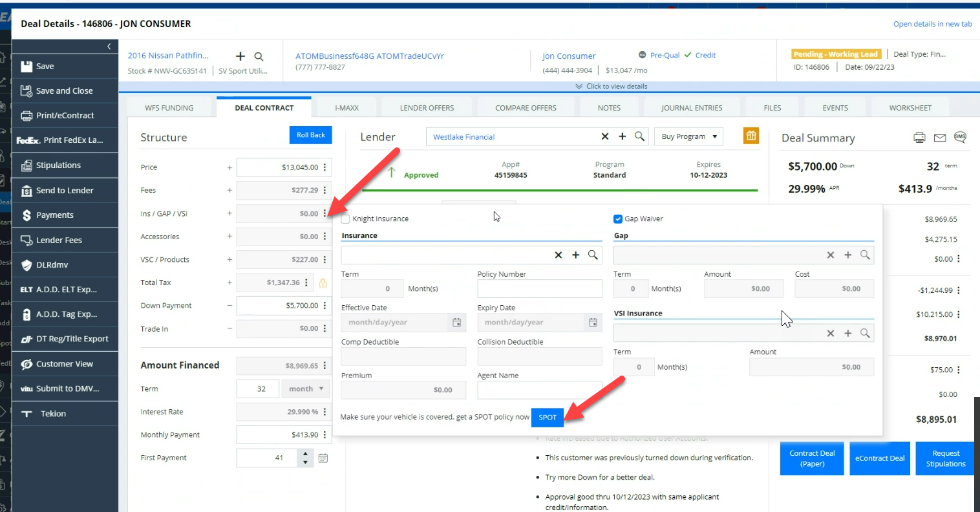Click search icon in Insurance field

point(593,255)
